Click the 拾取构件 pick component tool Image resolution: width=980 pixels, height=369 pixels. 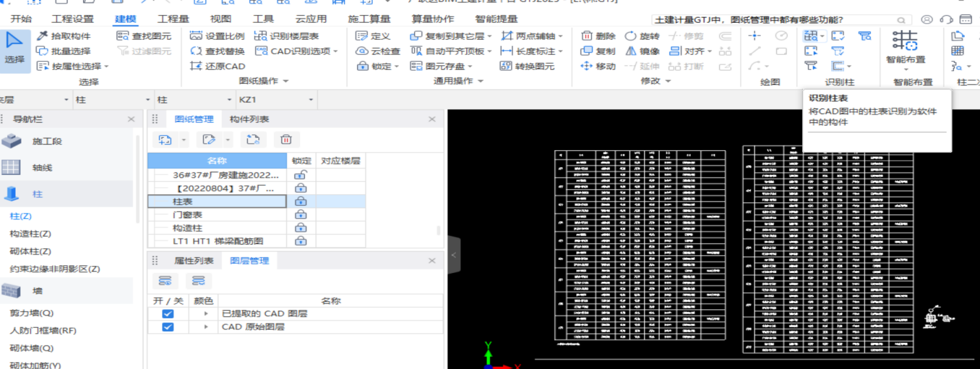63,36
